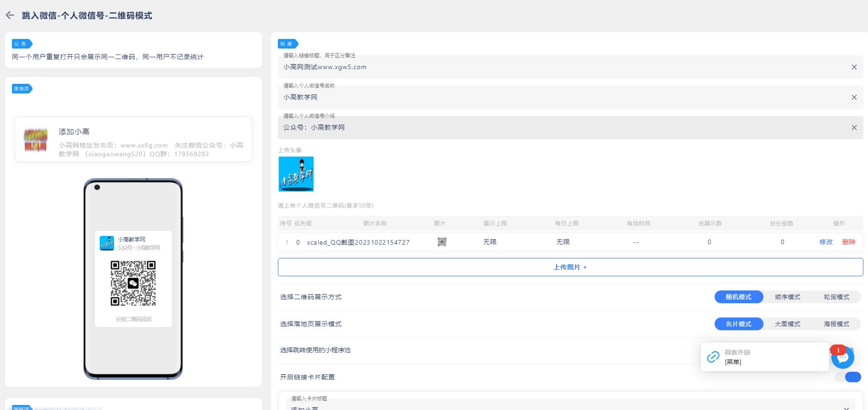Click the announcement text about duplicate users
The image size is (868, 410).
tap(108, 57)
